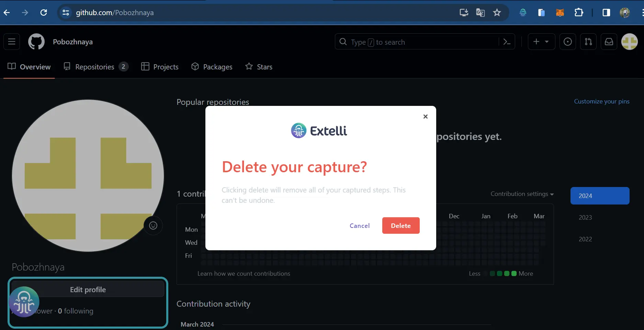Image resolution: width=644 pixels, height=330 pixels.
Task: Click the floating Extelli octopus widget
Action: 24,302
